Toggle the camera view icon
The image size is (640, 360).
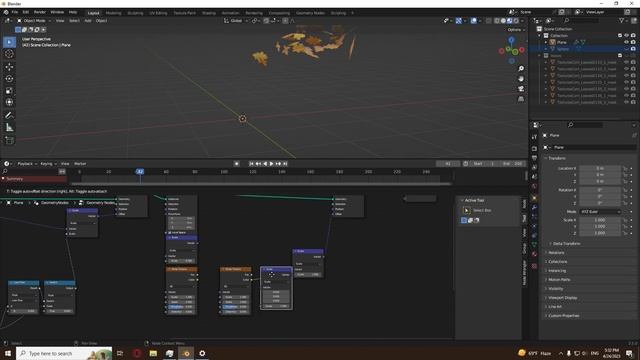click(x=521, y=89)
